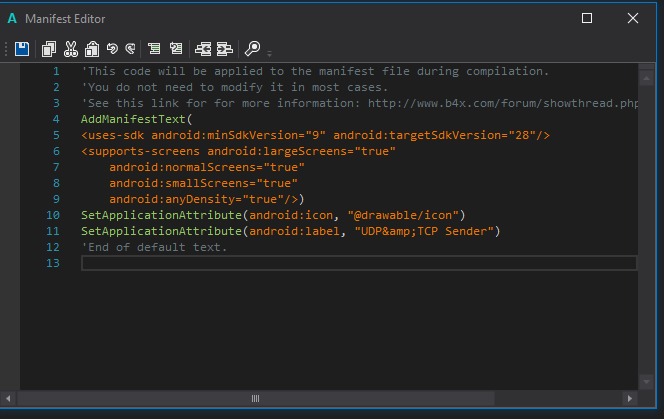
Task: Click the 'AddManifestText(' text on line 4
Action: point(136,119)
